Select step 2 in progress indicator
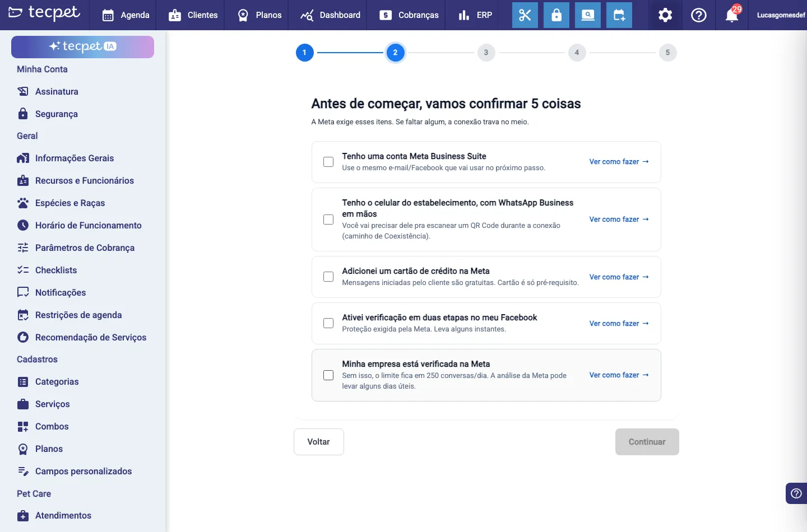This screenshot has width=807, height=532. 395,53
